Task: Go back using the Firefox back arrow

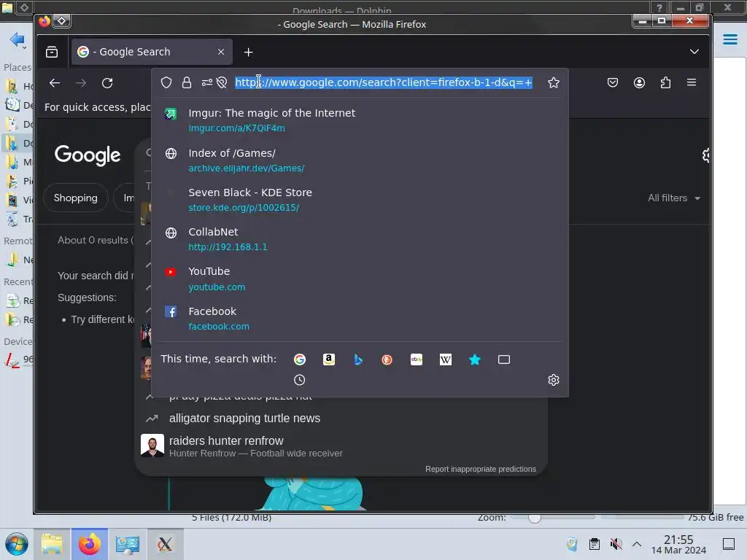Action: [x=55, y=83]
